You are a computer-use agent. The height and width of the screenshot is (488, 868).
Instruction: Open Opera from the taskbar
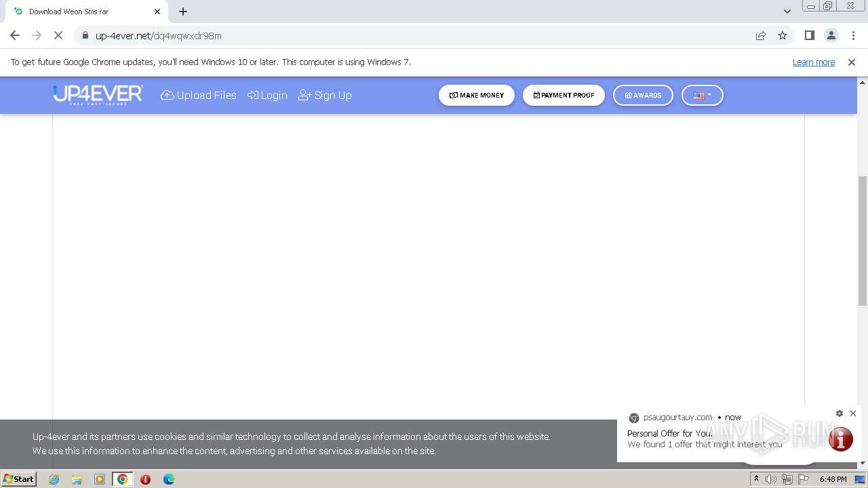click(145, 479)
